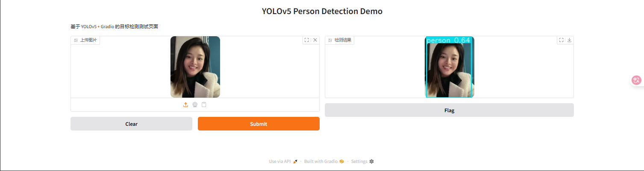The width and height of the screenshot is (644, 171).
Task: Open detection result image in fullscreen
Action: [x=561, y=40]
